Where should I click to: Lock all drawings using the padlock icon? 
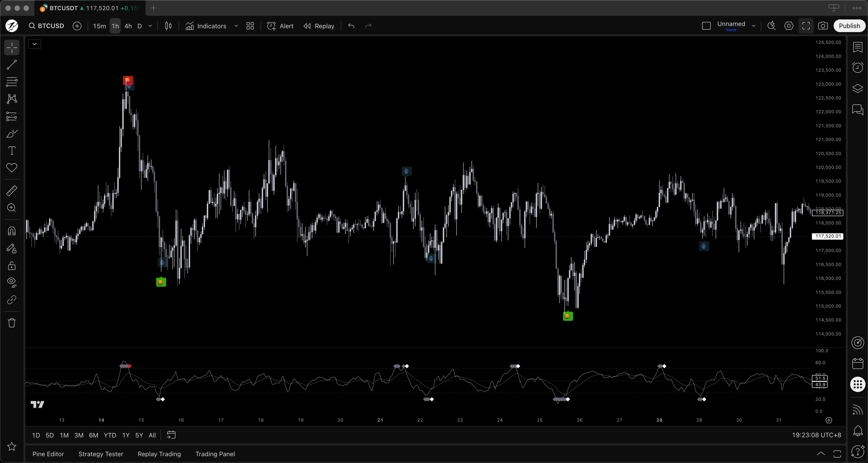(x=12, y=266)
